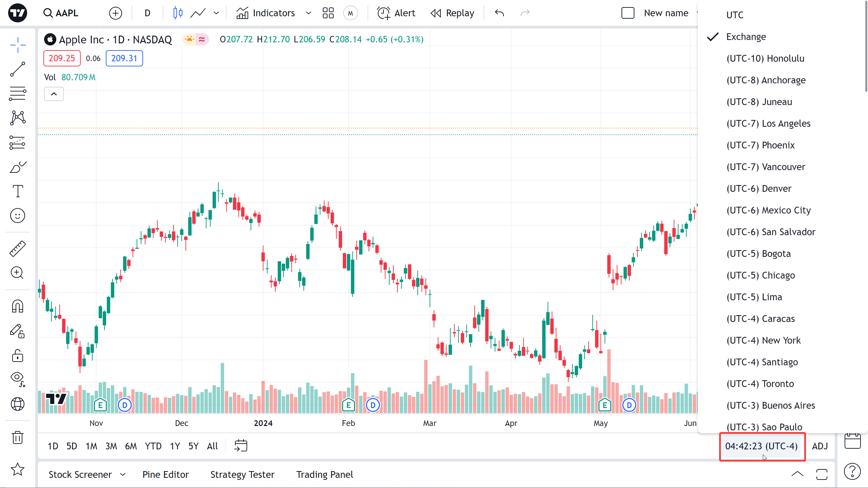Open the Pine Editor tab
This screenshot has height=488, width=868.
[x=165, y=474]
